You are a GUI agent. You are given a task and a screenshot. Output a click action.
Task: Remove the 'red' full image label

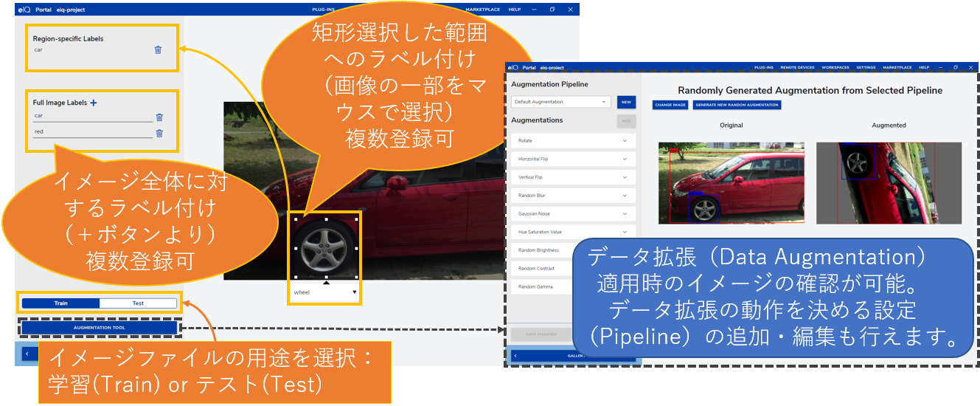(159, 133)
